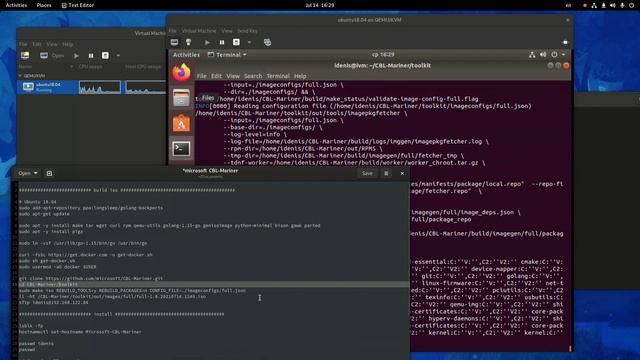
Task: Open File menu of the ubuntu18.04 viewer window
Action: [173, 31]
